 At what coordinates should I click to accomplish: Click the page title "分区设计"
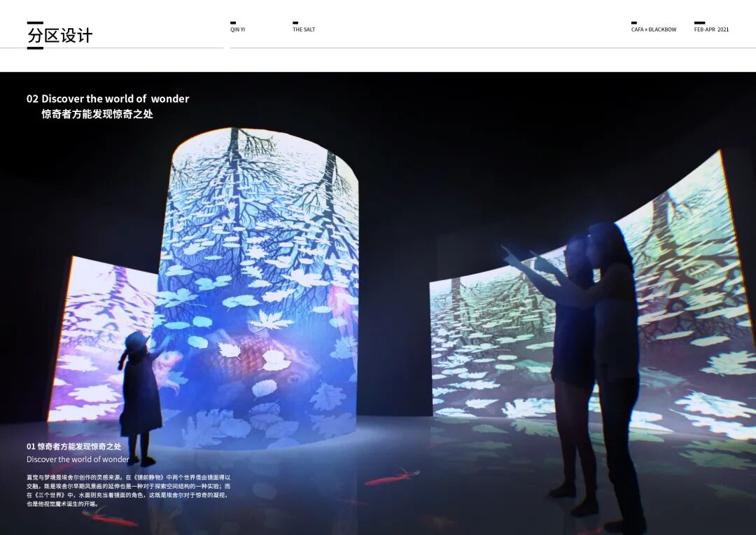(59, 35)
